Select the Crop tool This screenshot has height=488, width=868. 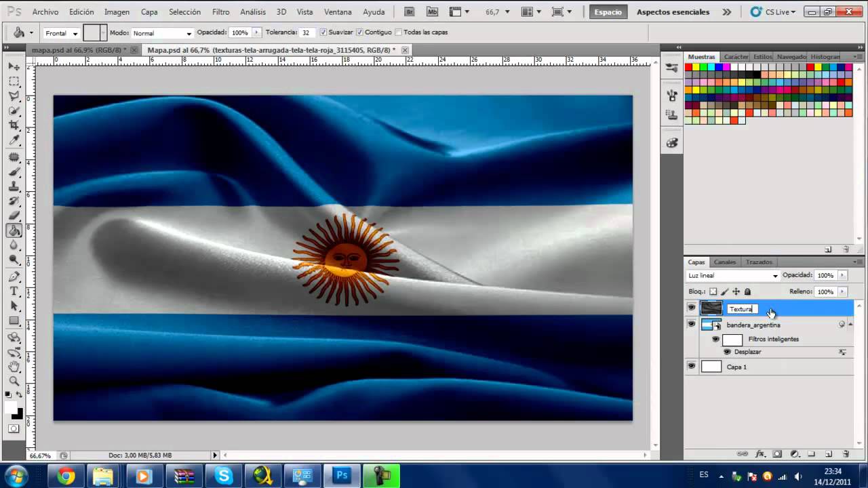click(14, 125)
